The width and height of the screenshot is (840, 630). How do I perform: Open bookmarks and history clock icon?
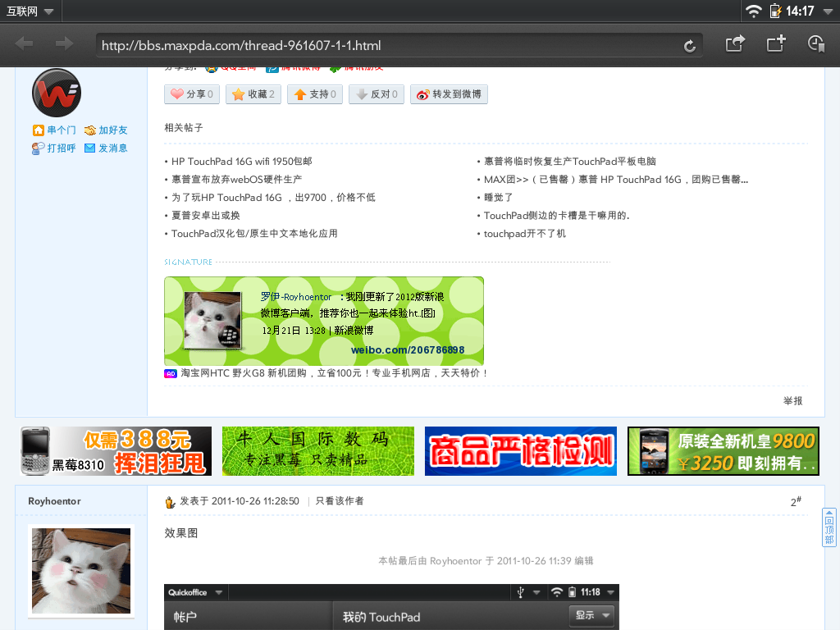tap(816, 43)
